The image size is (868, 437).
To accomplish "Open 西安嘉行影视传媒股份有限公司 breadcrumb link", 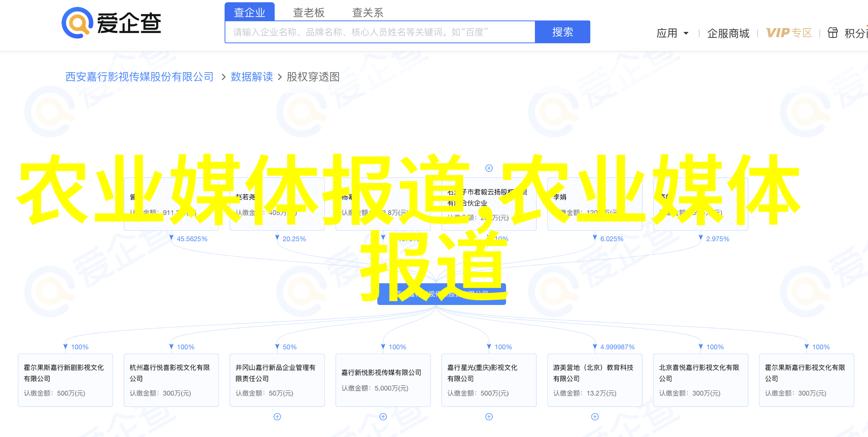I will coord(139,77).
